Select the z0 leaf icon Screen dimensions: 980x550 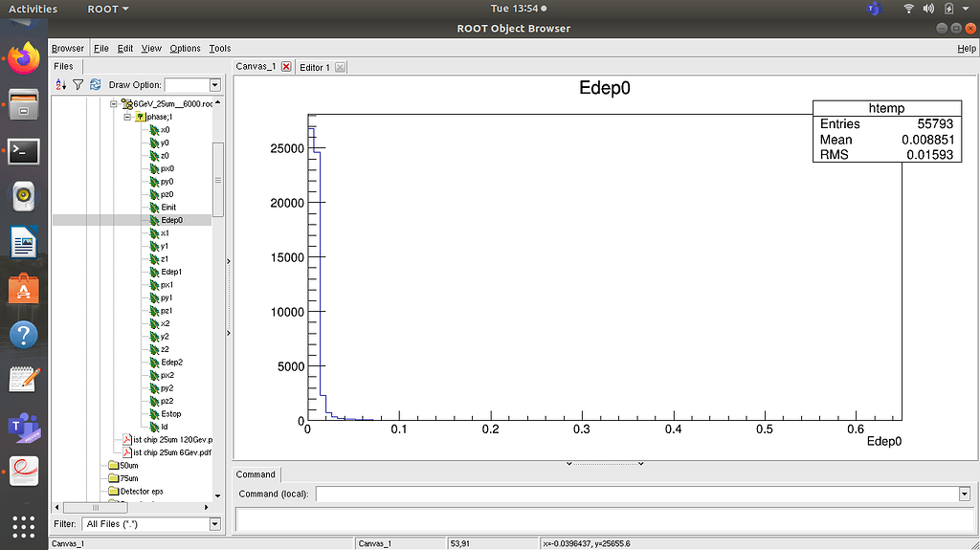point(154,156)
